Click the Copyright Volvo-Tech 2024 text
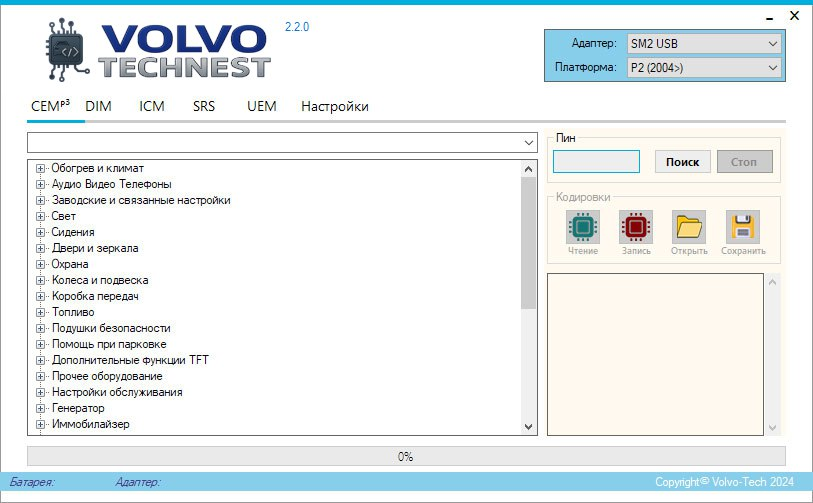The width and height of the screenshot is (813, 503). [724, 482]
